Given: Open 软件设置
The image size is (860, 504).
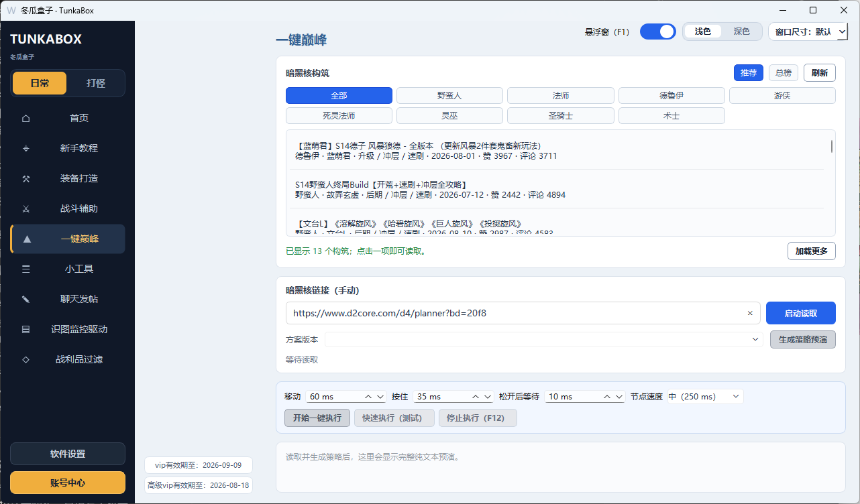Looking at the screenshot, I should pyautogui.click(x=68, y=454).
